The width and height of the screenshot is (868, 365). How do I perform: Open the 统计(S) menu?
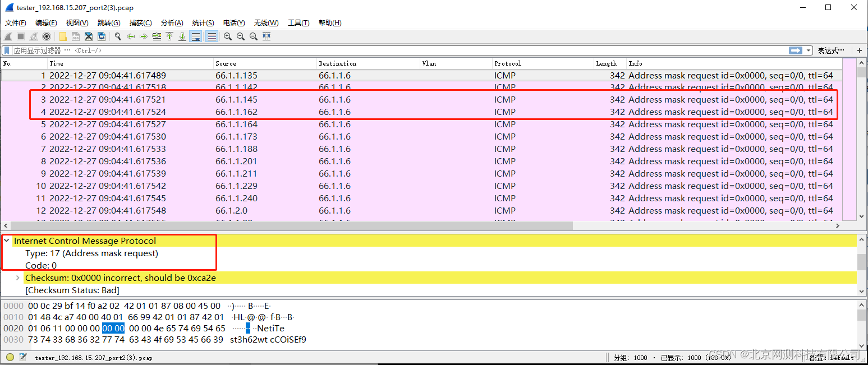point(203,23)
